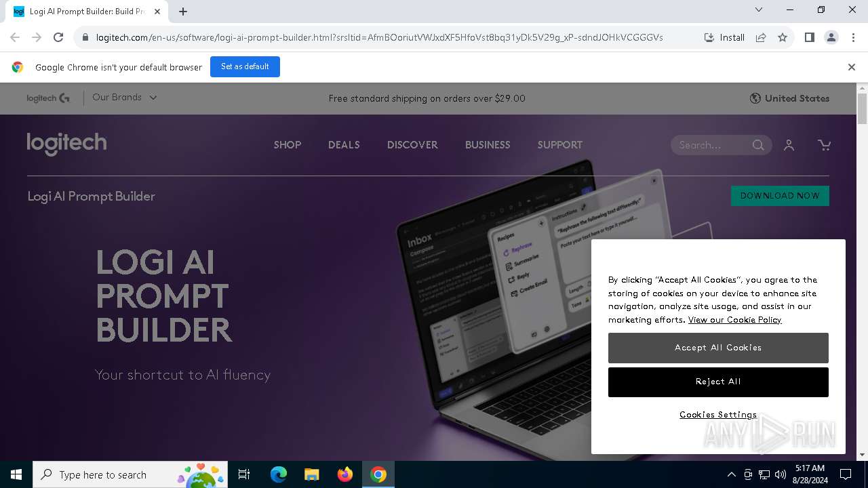This screenshot has width=868, height=488.
Task: Open the View our Cookie Policy link
Action: point(734,320)
